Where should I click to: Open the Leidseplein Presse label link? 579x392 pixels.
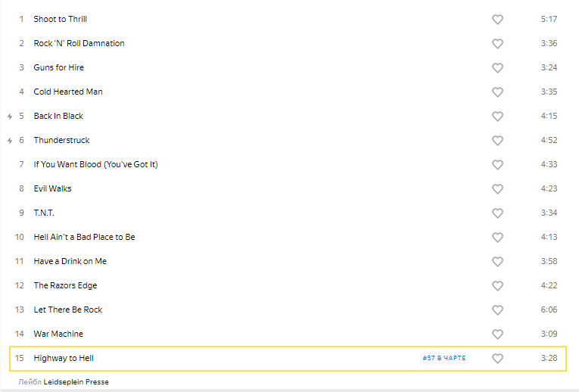(x=76, y=382)
